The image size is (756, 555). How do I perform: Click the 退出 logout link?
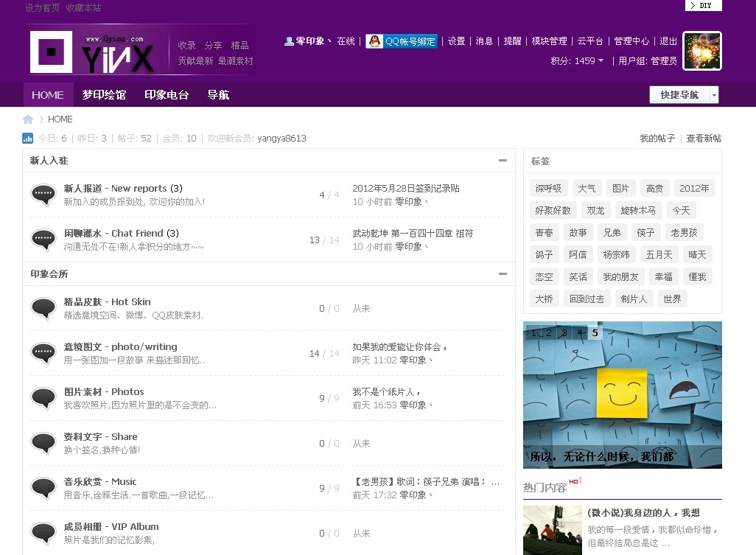[x=668, y=41]
